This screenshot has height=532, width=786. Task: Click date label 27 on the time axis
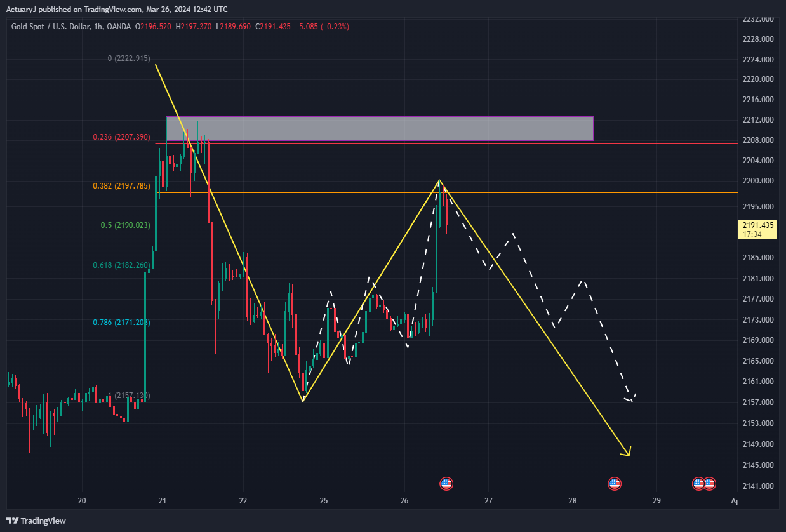tap(488, 501)
